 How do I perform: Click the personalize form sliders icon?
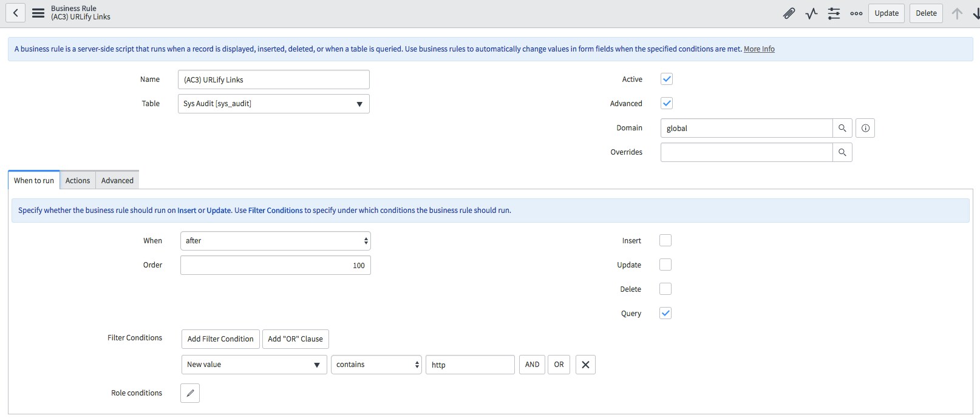coord(834,13)
